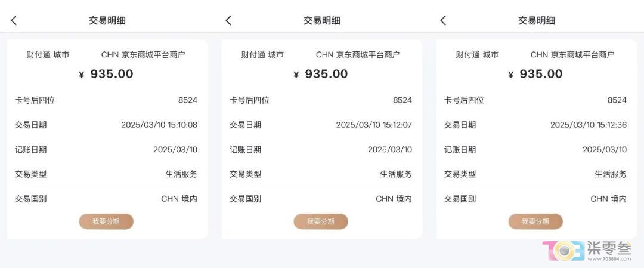
Task: Click the CHN 境内 country value on the rightmost card
Action: (x=609, y=199)
